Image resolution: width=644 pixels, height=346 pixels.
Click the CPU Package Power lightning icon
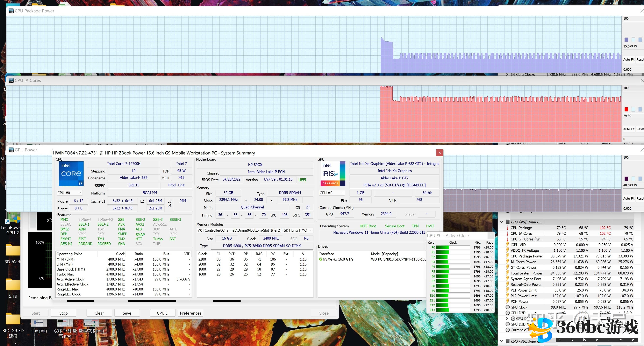pos(507,256)
